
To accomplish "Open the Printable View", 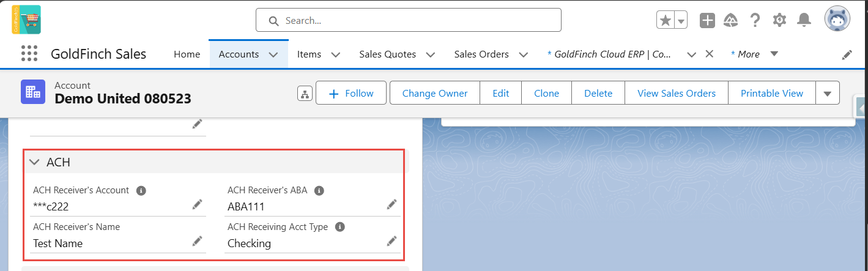I will (x=772, y=93).
